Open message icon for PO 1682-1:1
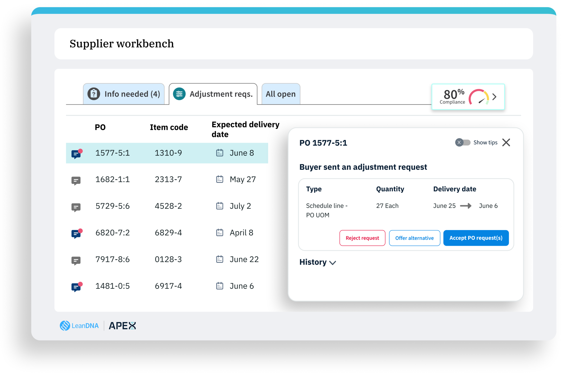 tap(76, 181)
